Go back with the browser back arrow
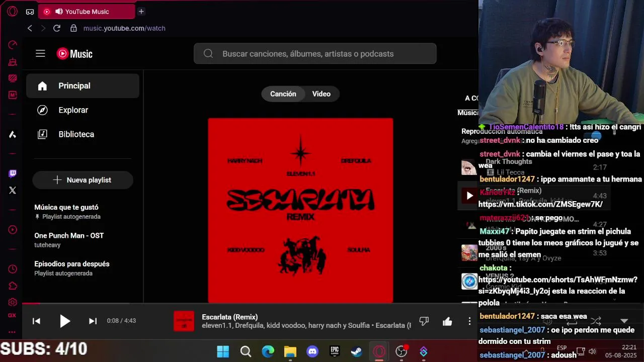 30,28
